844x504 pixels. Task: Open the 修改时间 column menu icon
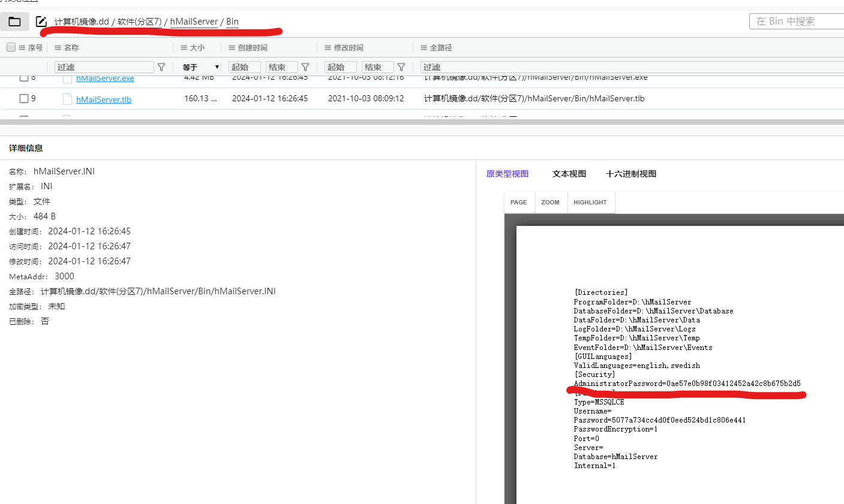[x=328, y=48]
